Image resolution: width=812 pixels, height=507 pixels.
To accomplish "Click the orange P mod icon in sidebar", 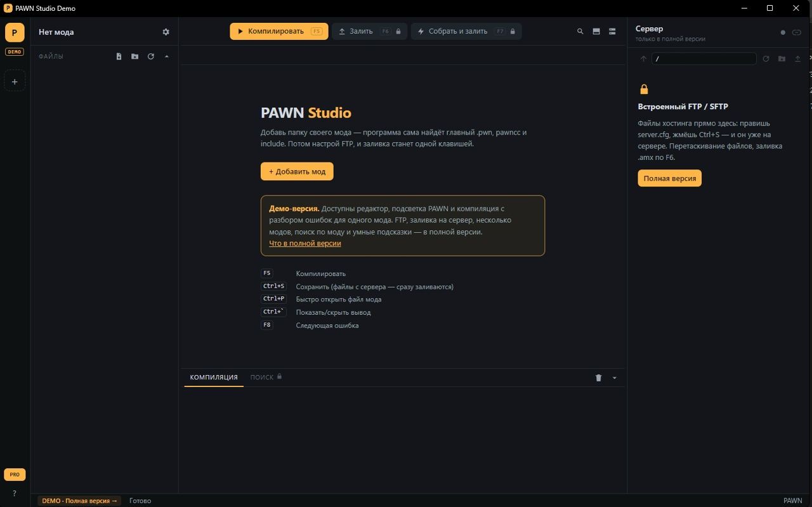I will 15,32.
